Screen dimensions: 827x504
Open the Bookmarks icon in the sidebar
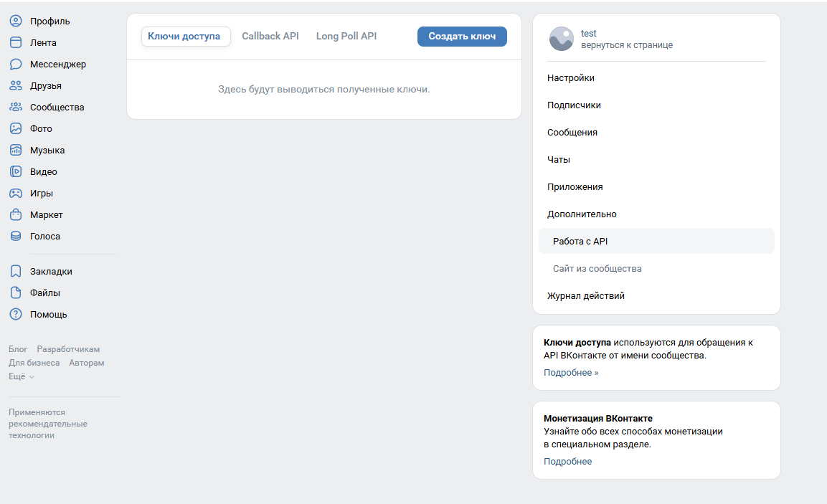[16, 272]
